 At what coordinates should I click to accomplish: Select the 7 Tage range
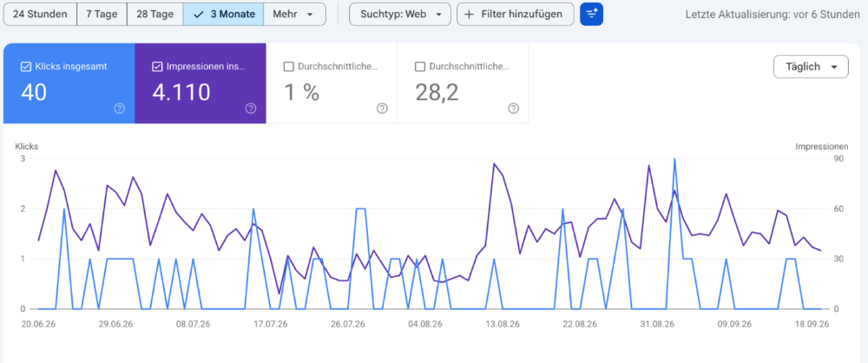click(x=102, y=14)
